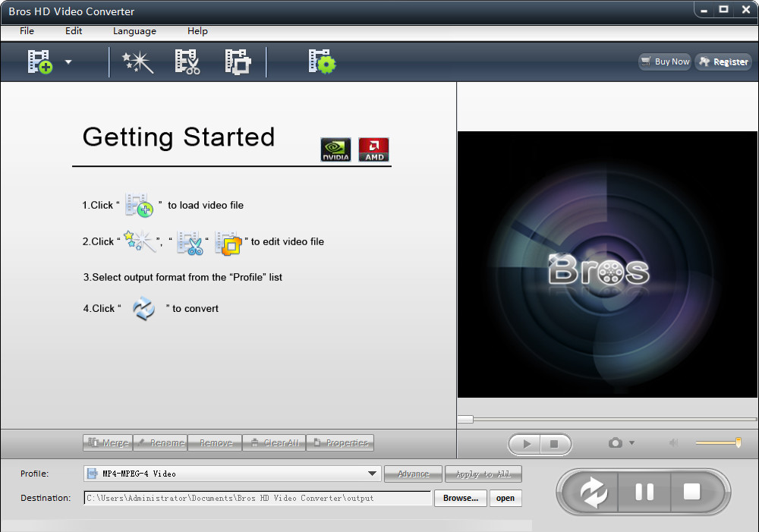
Task: Click the convert arrows icon in step 4
Action: pos(143,308)
